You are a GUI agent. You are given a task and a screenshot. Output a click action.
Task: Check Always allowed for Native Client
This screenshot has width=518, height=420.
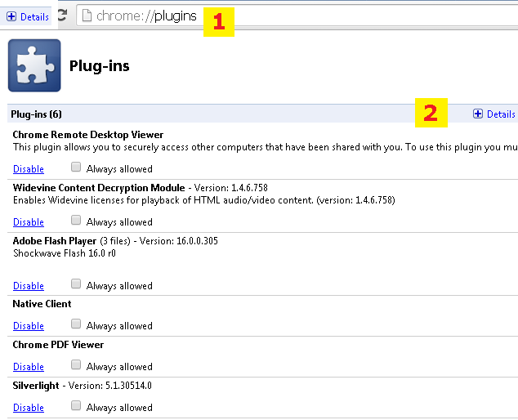(x=76, y=324)
